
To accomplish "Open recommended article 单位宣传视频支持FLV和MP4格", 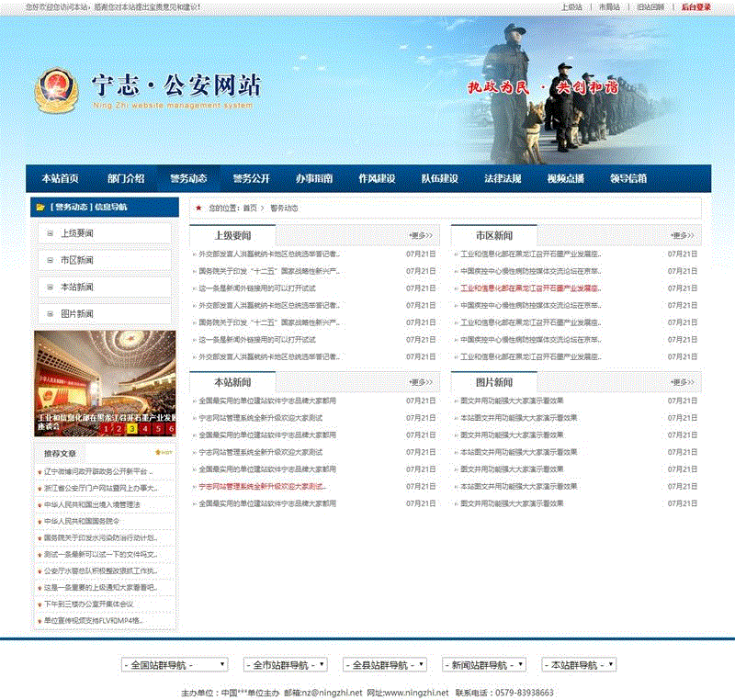I will (x=94, y=620).
